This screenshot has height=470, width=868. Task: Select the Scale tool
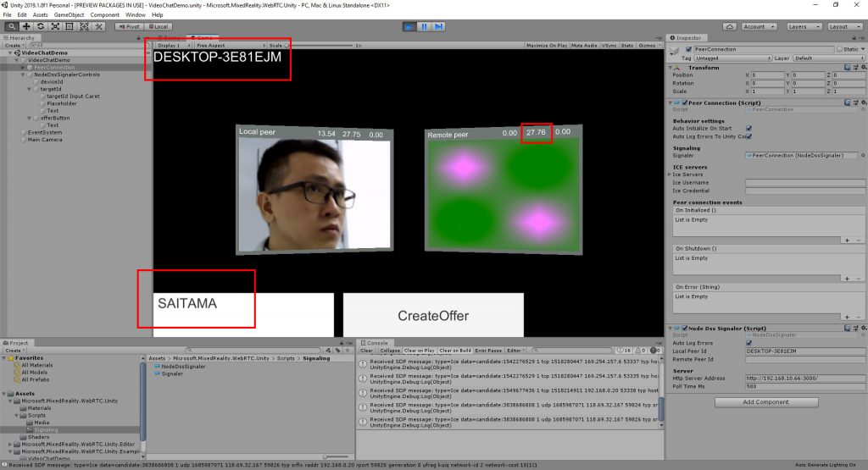(x=55, y=26)
